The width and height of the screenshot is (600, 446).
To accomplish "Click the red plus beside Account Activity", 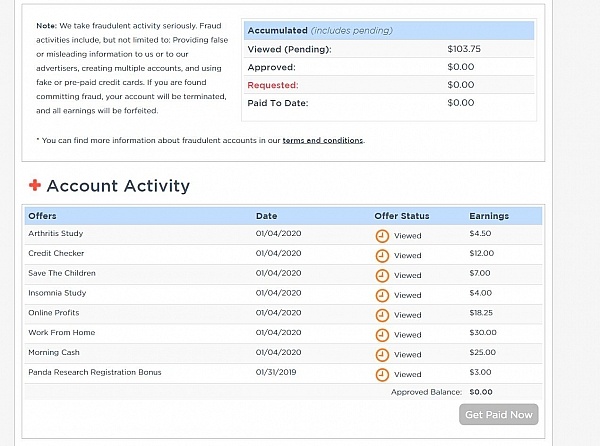I will pyautogui.click(x=35, y=185).
